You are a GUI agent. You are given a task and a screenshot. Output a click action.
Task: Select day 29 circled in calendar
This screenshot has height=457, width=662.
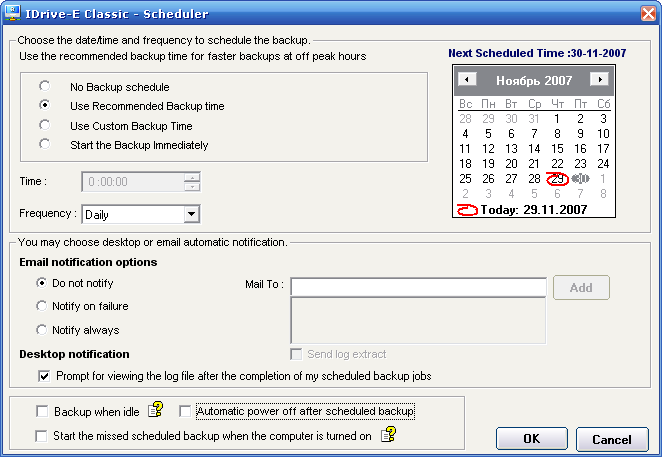(557, 179)
